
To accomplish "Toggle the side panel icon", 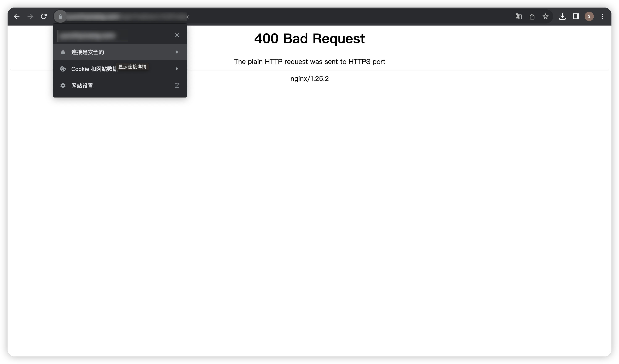I will [x=576, y=16].
